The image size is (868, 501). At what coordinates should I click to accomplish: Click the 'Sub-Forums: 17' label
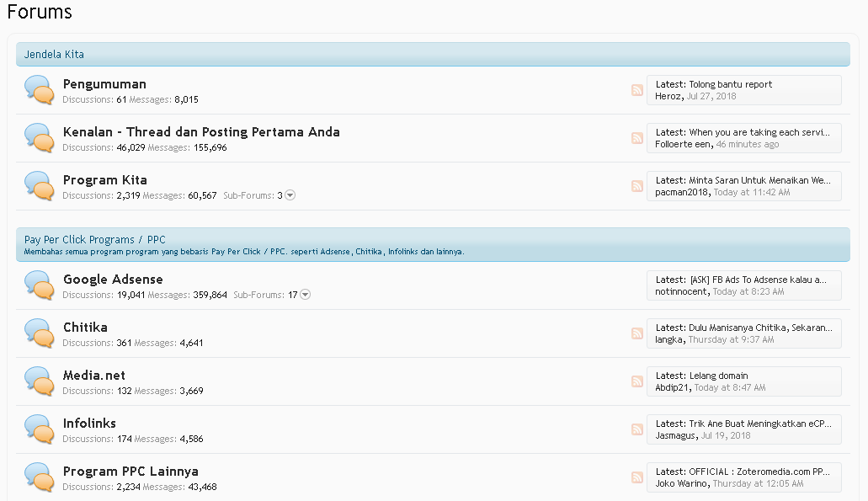click(x=265, y=295)
